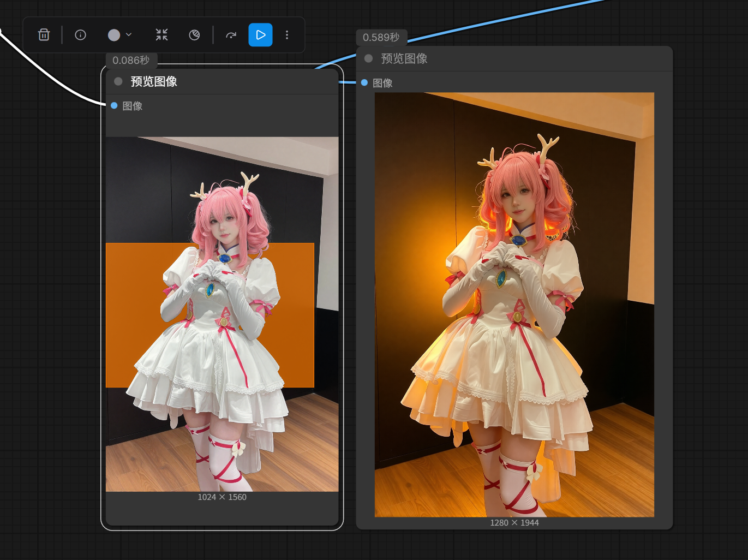This screenshot has width=748, height=560.
Task: Click the 0.086秒 execution time badge
Action: coord(131,60)
